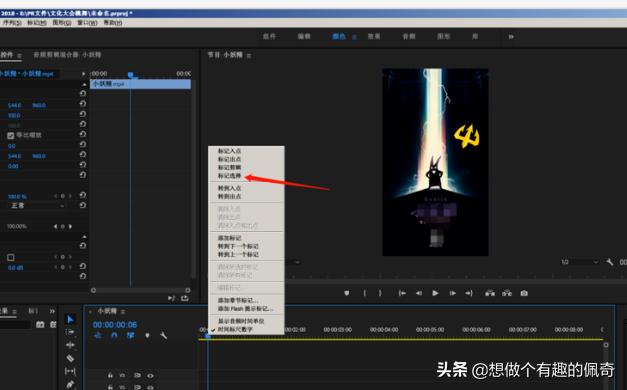This screenshot has width=627, height=390.
Task: Toggle keyframe diamond beside 100.0 % opacity
Action: click(62, 196)
